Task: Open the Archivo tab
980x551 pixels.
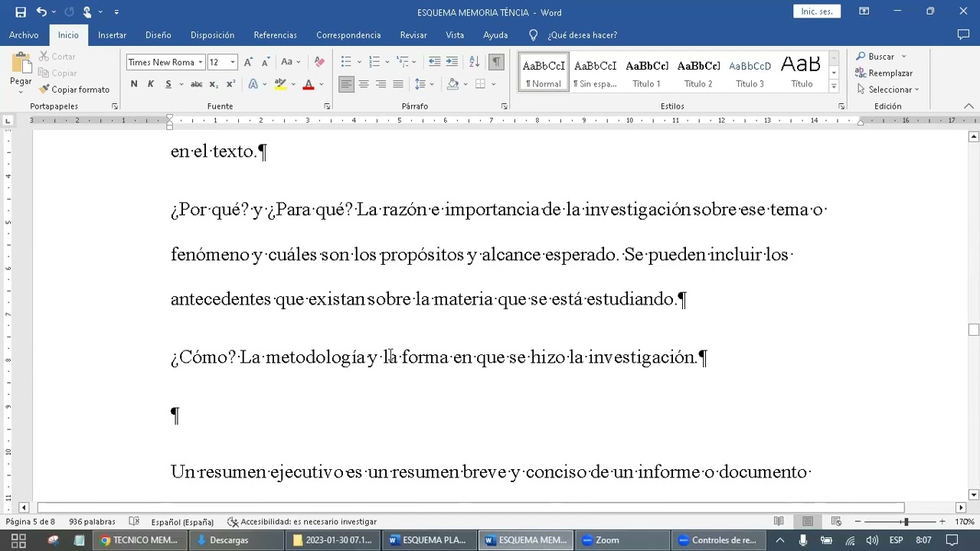Action: point(24,35)
